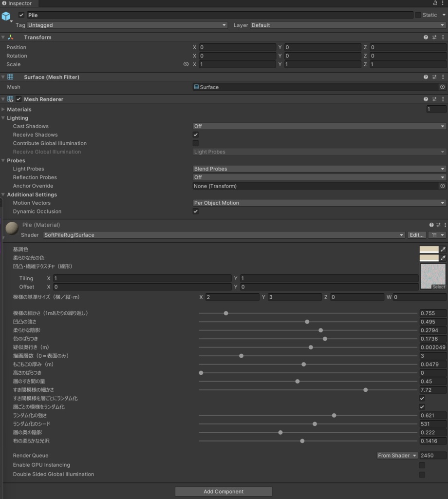Pick color with 柔らかな光の色 eyedropper

pos(443,258)
